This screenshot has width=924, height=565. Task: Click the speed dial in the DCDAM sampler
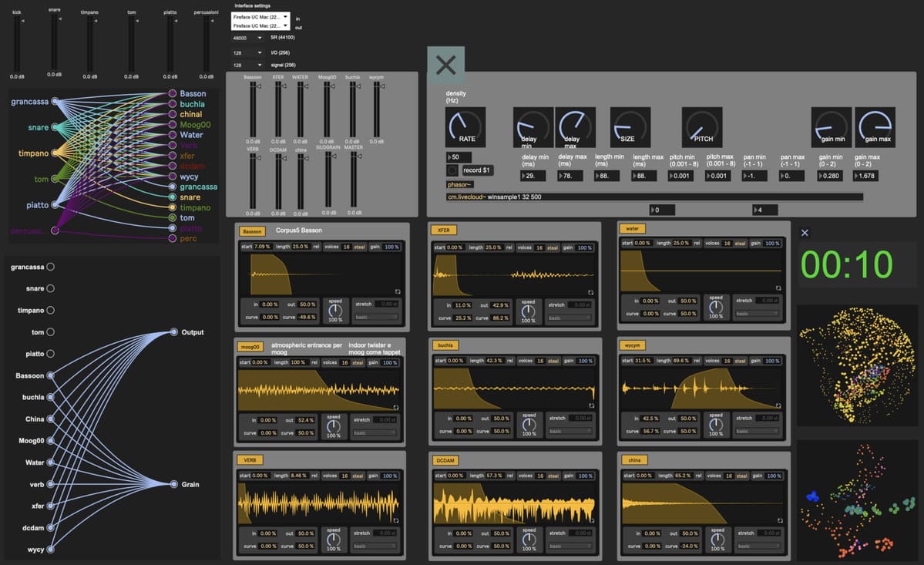click(529, 539)
